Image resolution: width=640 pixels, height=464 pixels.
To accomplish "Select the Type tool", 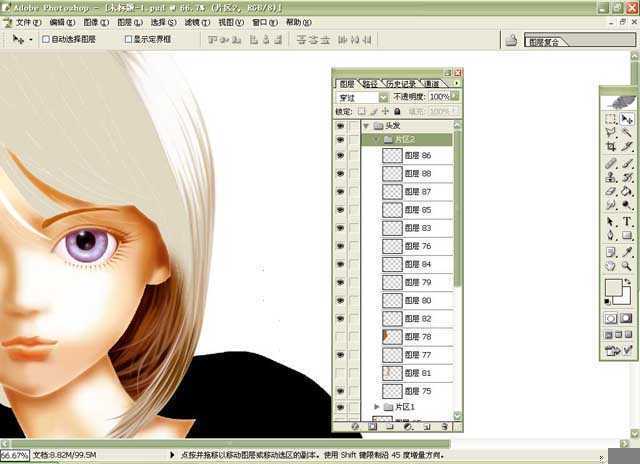I will coord(627,222).
